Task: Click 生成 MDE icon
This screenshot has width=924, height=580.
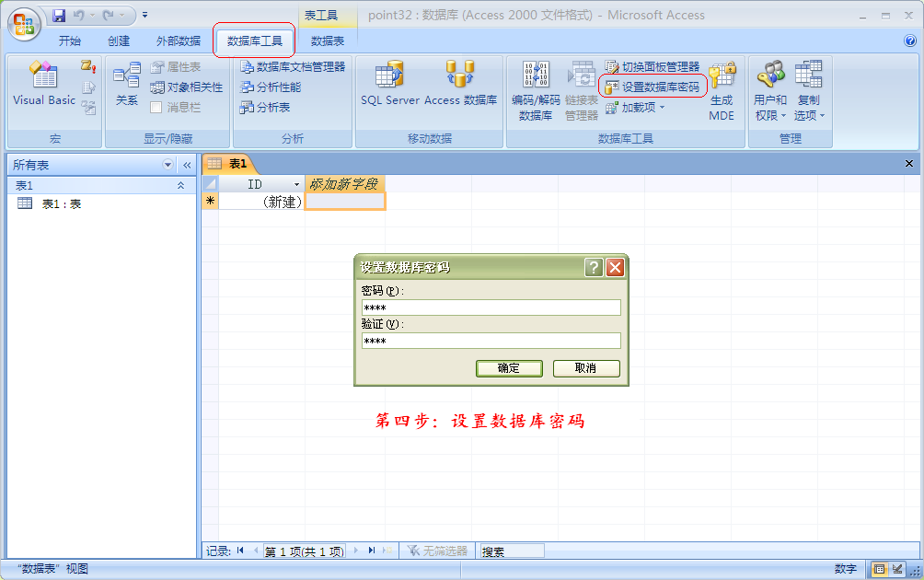Action: point(722,91)
